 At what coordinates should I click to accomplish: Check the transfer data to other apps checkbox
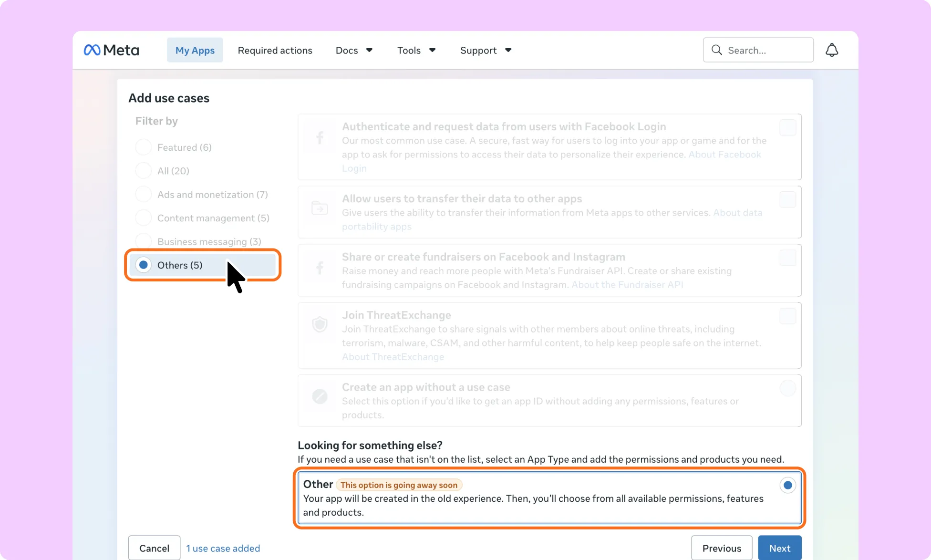click(787, 199)
